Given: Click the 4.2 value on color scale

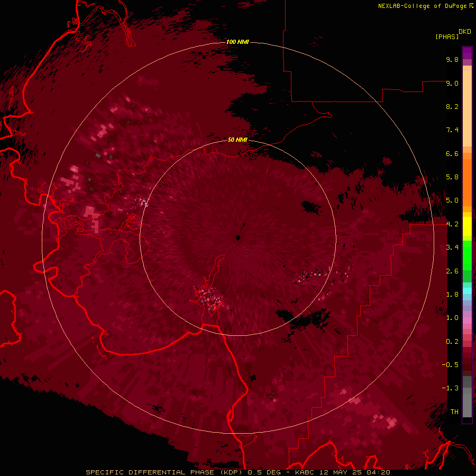Looking at the screenshot, I should pos(452,224).
